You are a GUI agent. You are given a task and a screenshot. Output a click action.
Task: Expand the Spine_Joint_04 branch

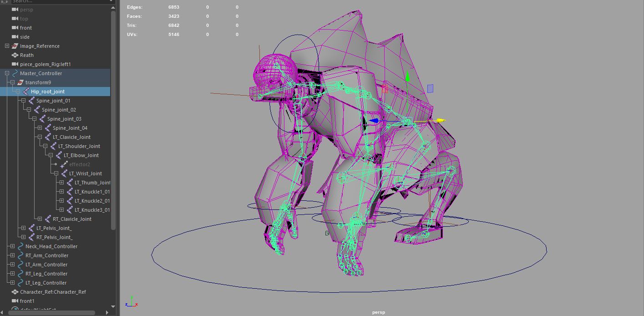39,127
